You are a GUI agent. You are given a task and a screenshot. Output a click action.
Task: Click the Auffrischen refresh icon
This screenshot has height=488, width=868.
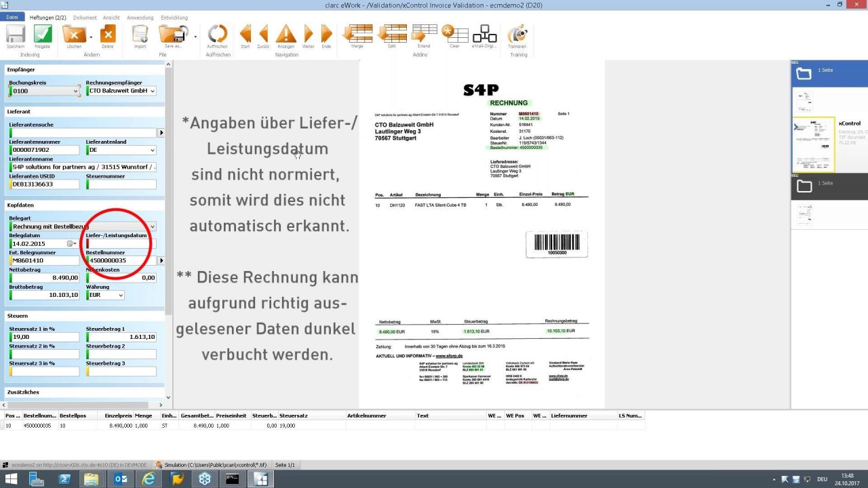tap(217, 34)
